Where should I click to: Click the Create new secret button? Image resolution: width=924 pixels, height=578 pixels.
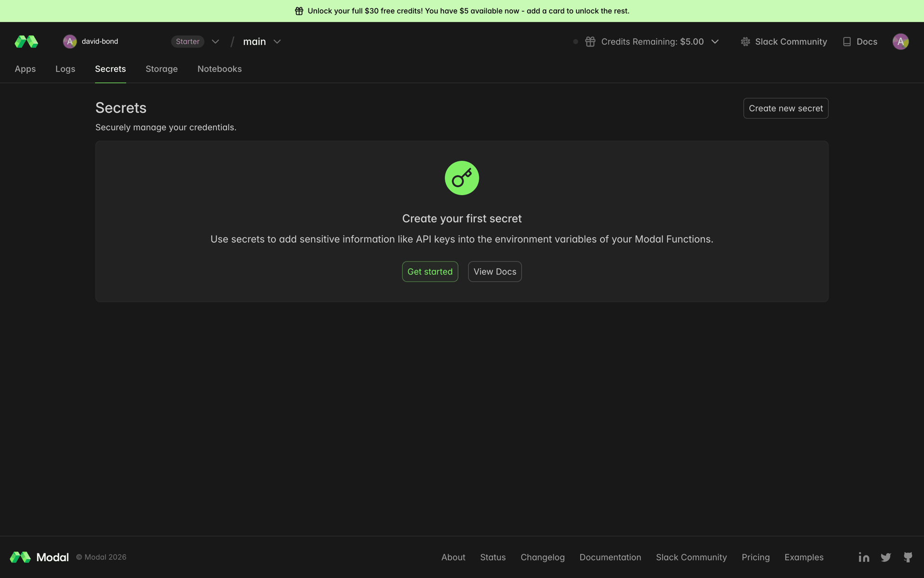pyautogui.click(x=786, y=108)
